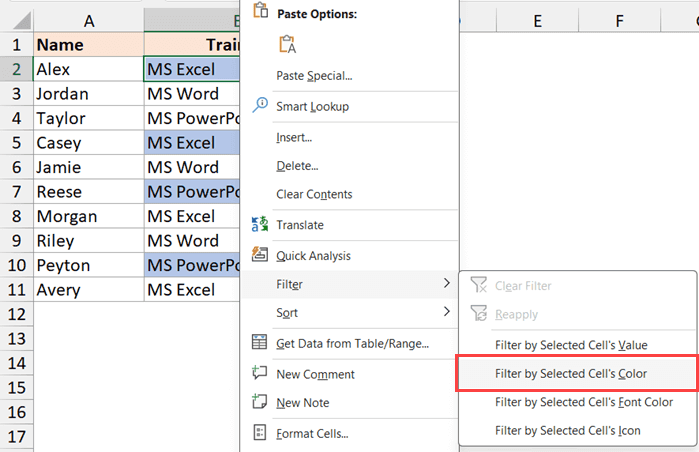Open Quick Analysis from menu
Screen dimensions: 699x452
[x=313, y=256]
